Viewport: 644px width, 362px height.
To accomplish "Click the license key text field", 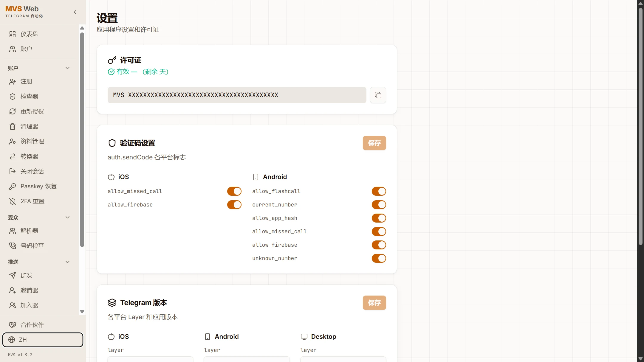I will tap(237, 95).
